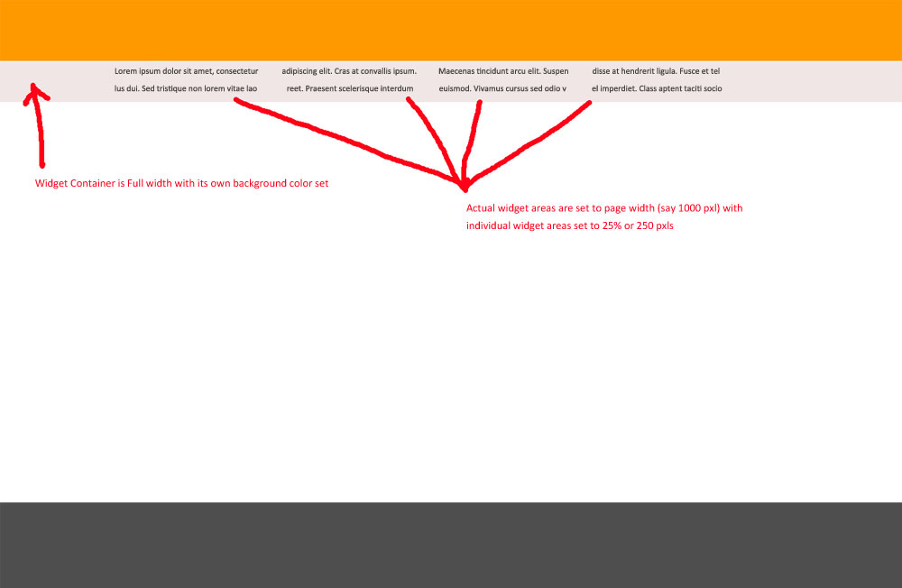Click the empty white content area

tap(451, 361)
